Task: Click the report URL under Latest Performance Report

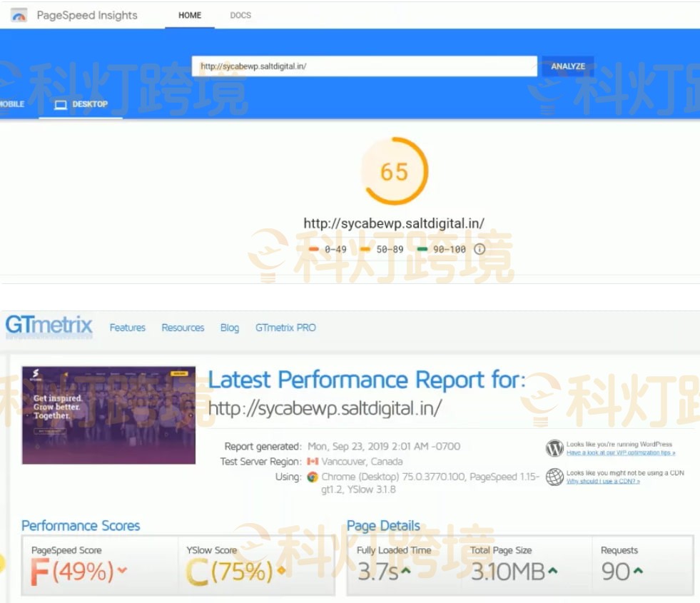Action: pyautogui.click(x=325, y=408)
